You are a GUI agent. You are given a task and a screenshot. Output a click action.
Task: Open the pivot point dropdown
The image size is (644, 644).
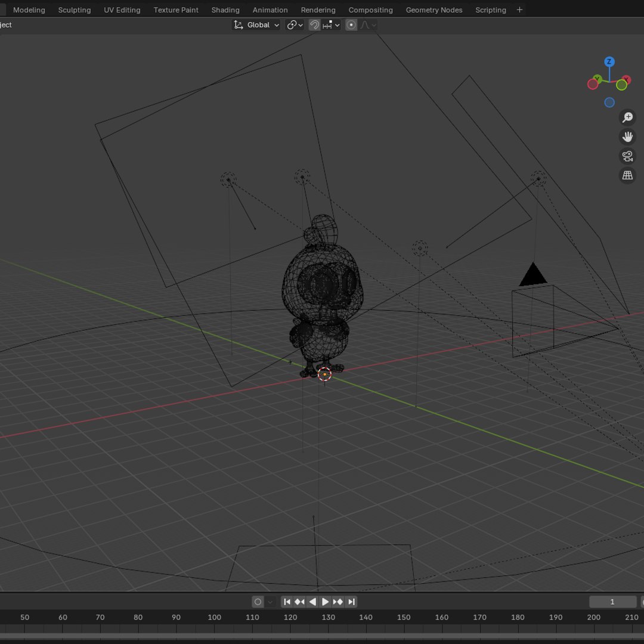pyautogui.click(x=295, y=25)
